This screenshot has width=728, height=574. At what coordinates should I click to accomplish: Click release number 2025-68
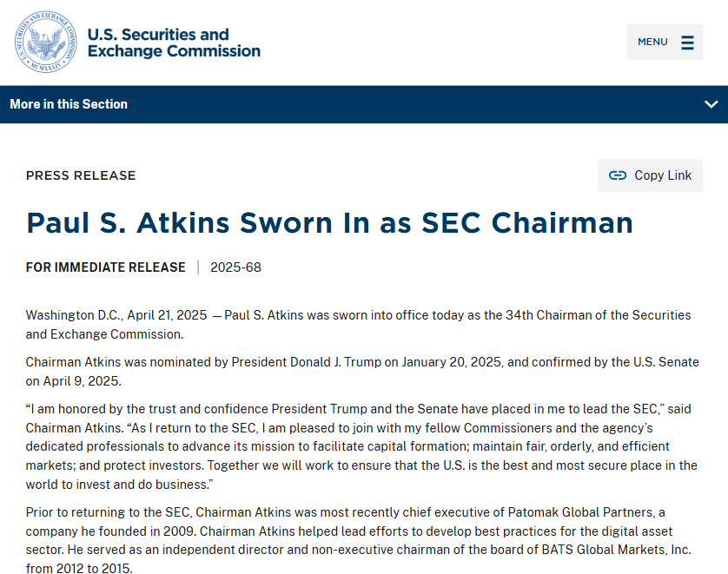coord(235,267)
